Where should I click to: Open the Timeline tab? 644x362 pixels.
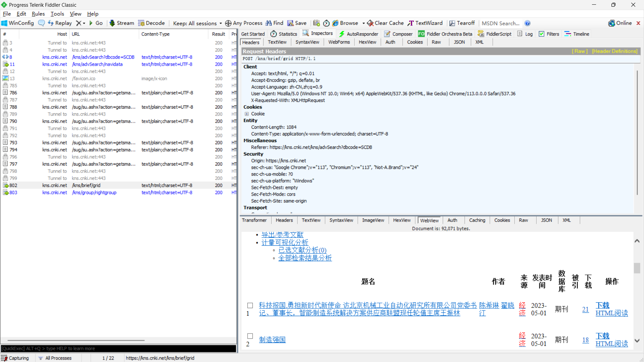(577, 34)
